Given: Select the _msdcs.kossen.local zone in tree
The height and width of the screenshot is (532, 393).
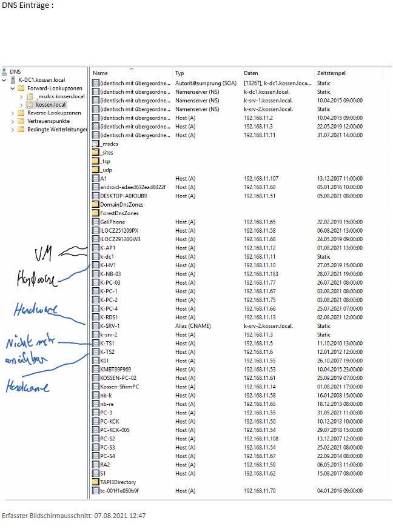Looking at the screenshot, I should 59,96.
